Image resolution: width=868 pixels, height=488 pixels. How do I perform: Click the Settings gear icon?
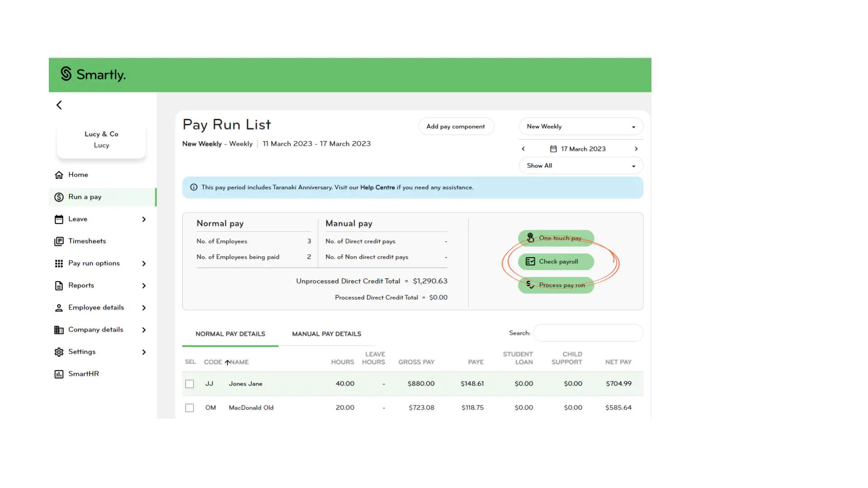(59, 352)
